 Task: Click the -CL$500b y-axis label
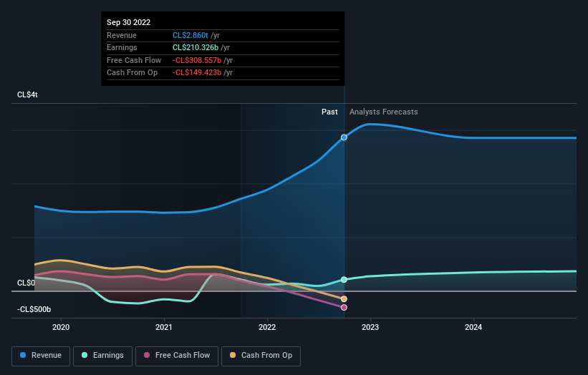[x=34, y=309]
